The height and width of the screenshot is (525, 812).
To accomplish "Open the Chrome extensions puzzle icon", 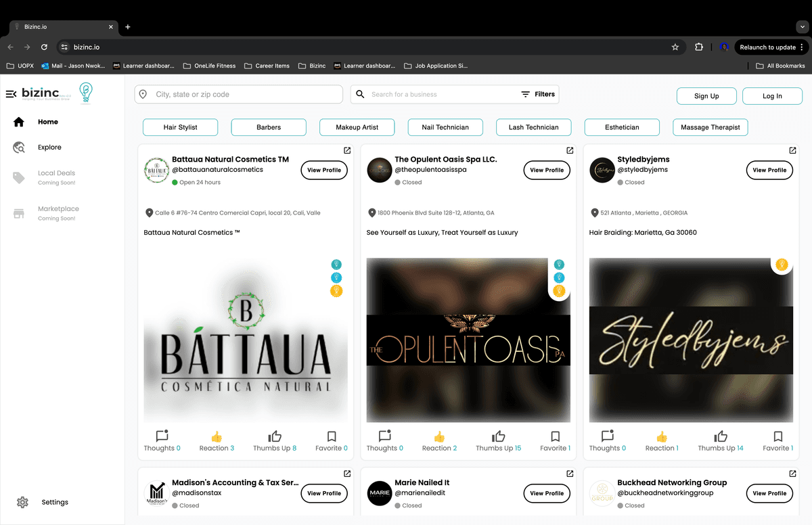I will (699, 47).
